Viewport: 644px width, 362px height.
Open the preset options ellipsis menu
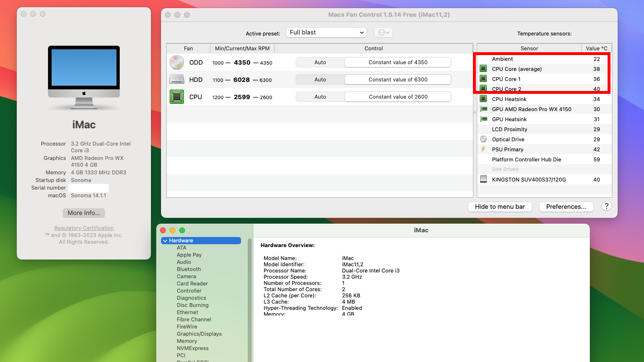(x=384, y=33)
